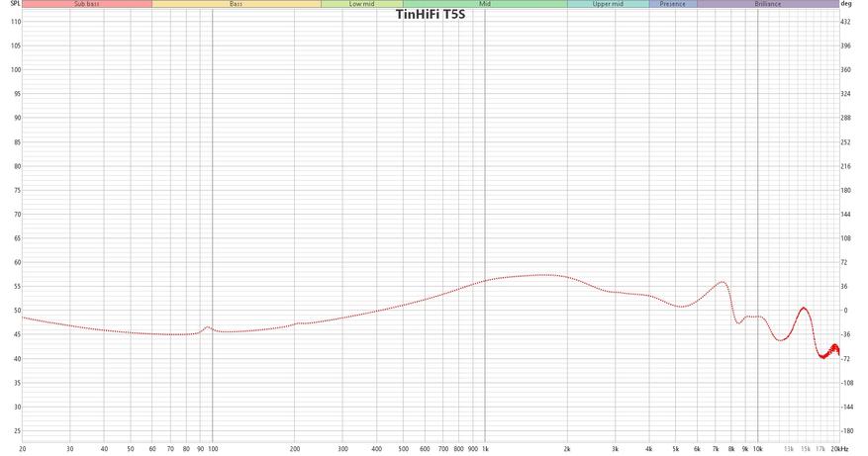Click the 95 value on SPL axis
The image size is (868, 456).
click(x=17, y=94)
